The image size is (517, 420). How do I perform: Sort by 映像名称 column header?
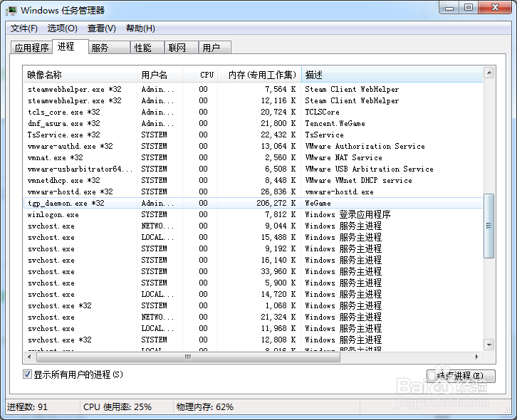click(80, 75)
